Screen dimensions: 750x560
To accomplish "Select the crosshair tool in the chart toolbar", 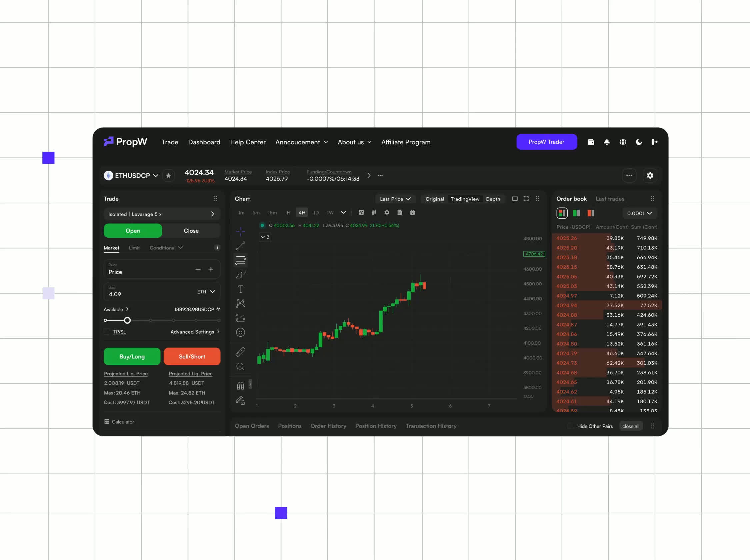I will tap(240, 232).
